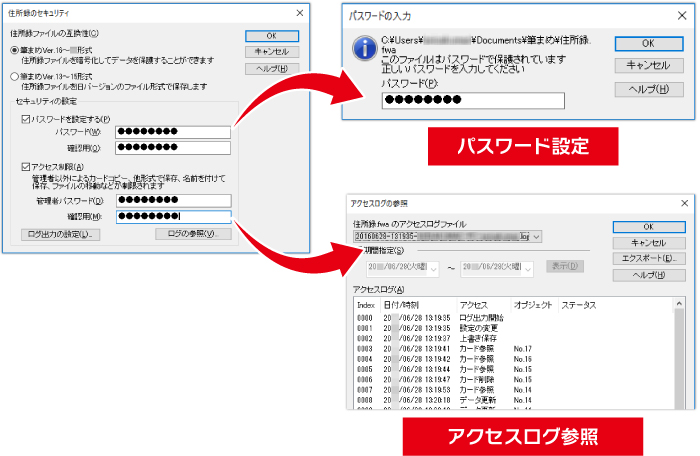Open the access log file dropdown
Viewport: 700px width, 456px height.
[537, 237]
